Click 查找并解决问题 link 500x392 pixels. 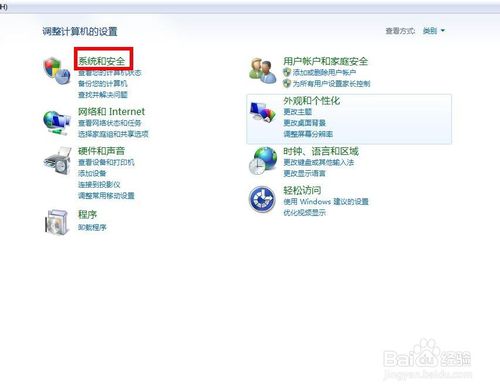[x=103, y=95]
